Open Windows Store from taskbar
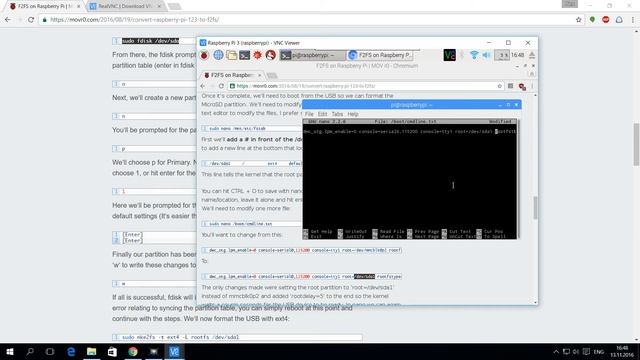640x360 pixels. [112, 351]
